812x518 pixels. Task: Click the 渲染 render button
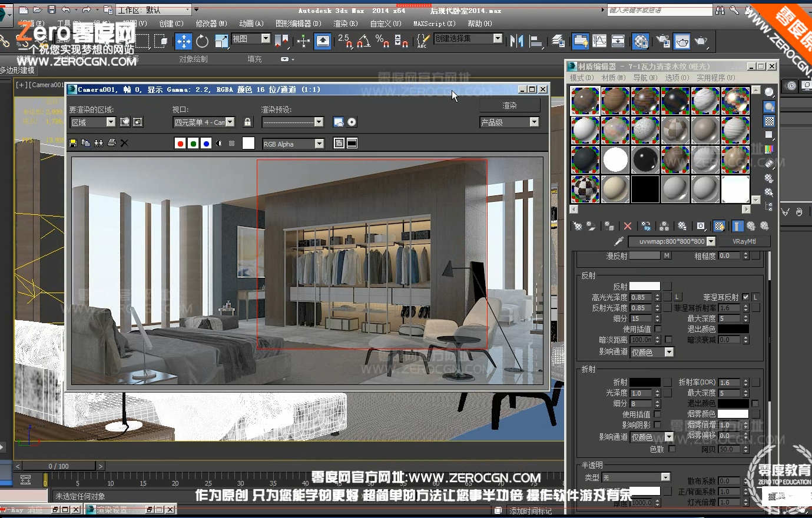pos(509,105)
